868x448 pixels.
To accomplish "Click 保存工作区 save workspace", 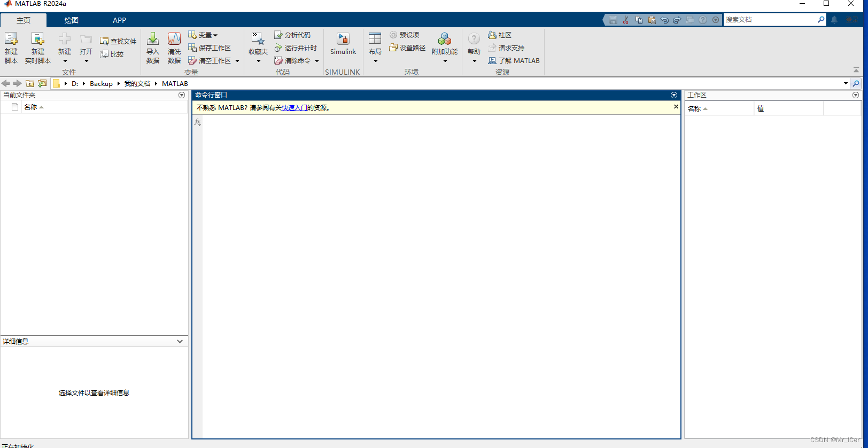I will [210, 48].
